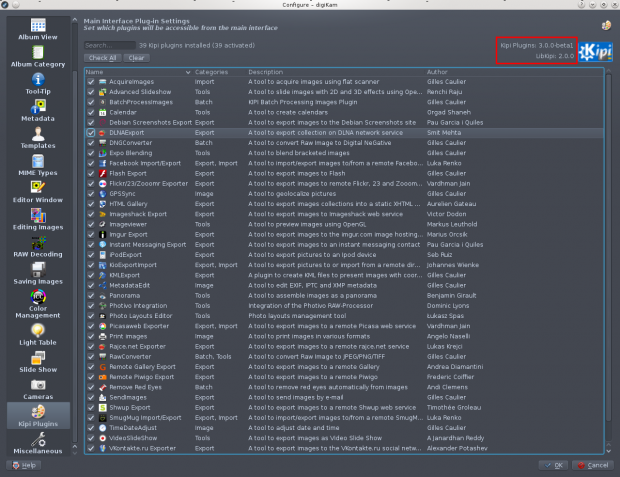
Task: Click the Calendar plugin icon
Action: coord(102,112)
